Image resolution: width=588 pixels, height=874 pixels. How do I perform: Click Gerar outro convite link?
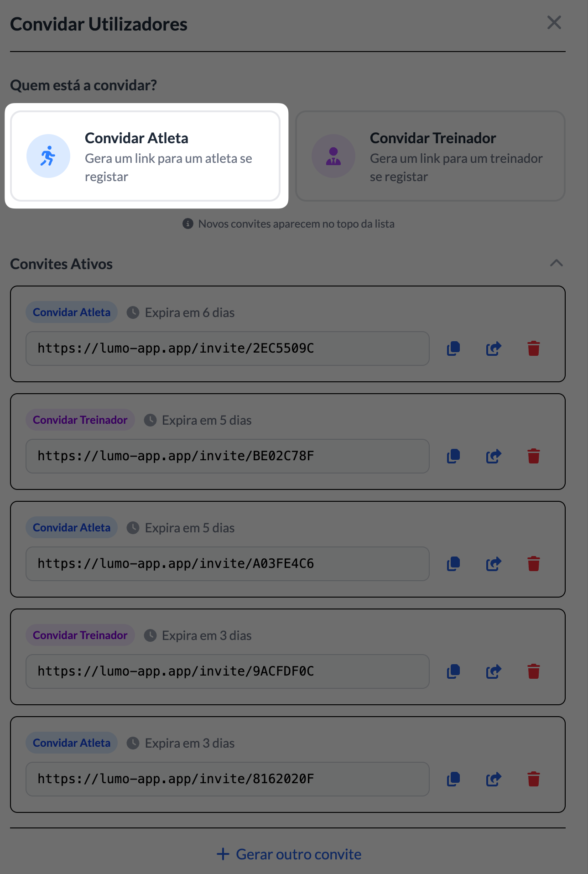point(289,854)
